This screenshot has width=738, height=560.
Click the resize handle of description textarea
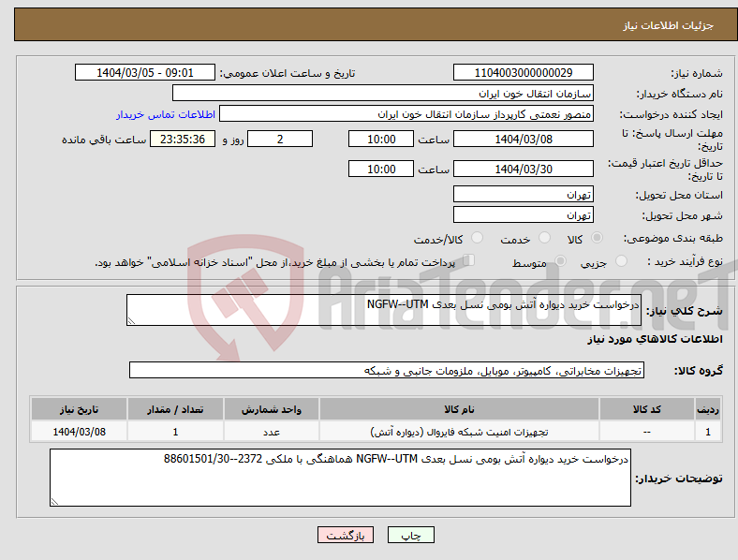[131, 321]
